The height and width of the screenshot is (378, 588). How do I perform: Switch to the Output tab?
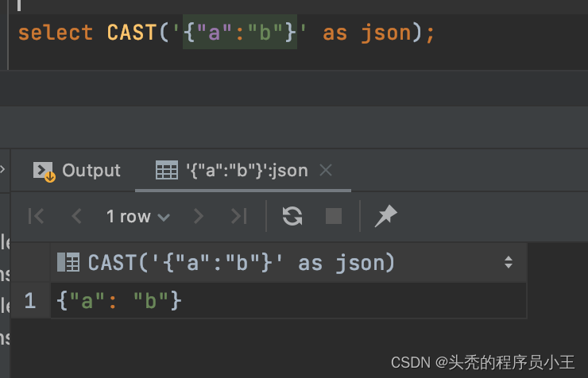pos(77,171)
